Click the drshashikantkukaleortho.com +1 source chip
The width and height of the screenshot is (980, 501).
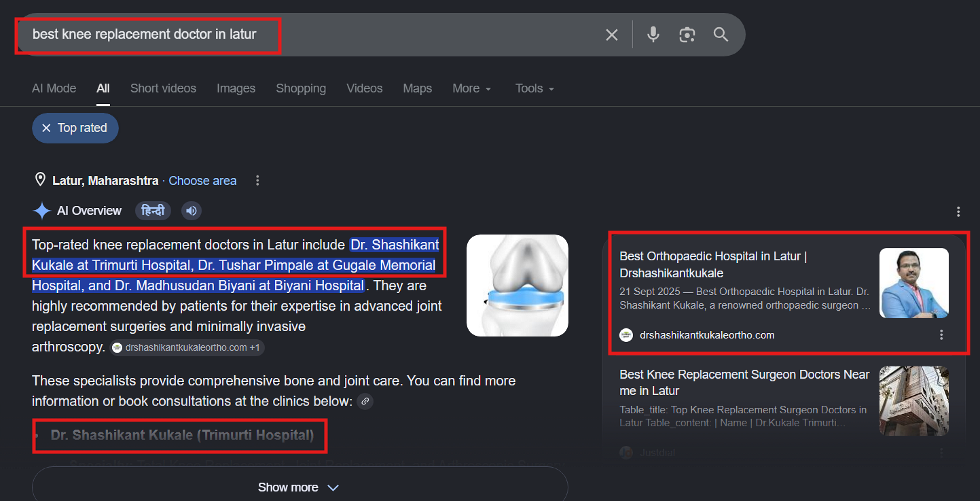tap(187, 348)
